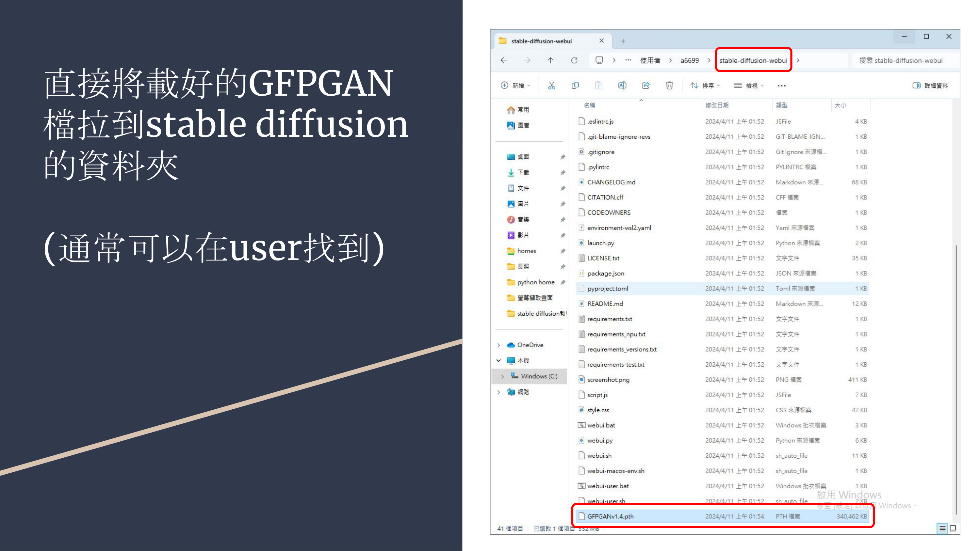Select the webui.bat file

722,425
